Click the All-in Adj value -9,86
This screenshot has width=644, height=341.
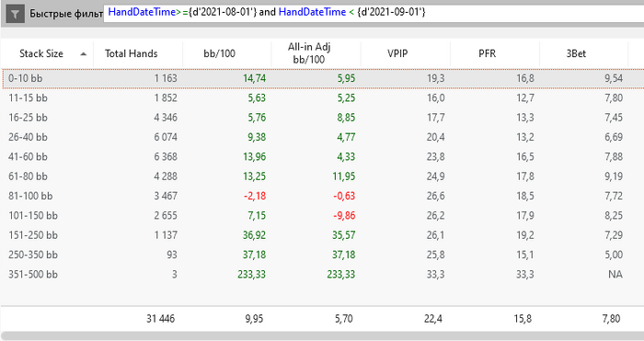tap(344, 216)
